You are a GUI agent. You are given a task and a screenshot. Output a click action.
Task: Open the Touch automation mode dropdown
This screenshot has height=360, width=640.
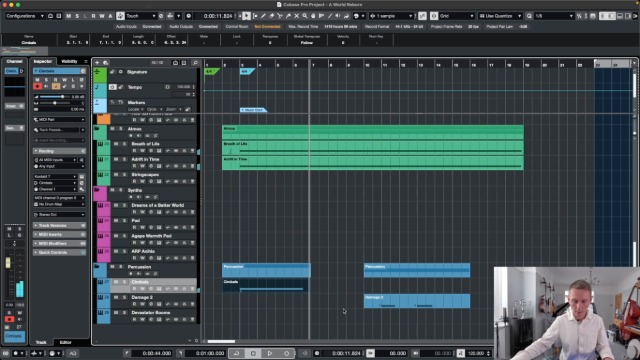tap(141, 16)
